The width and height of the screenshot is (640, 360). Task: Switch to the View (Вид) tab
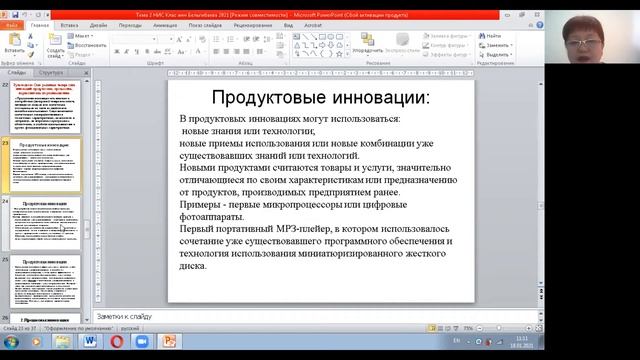pyautogui.click(x=288, y=25)
